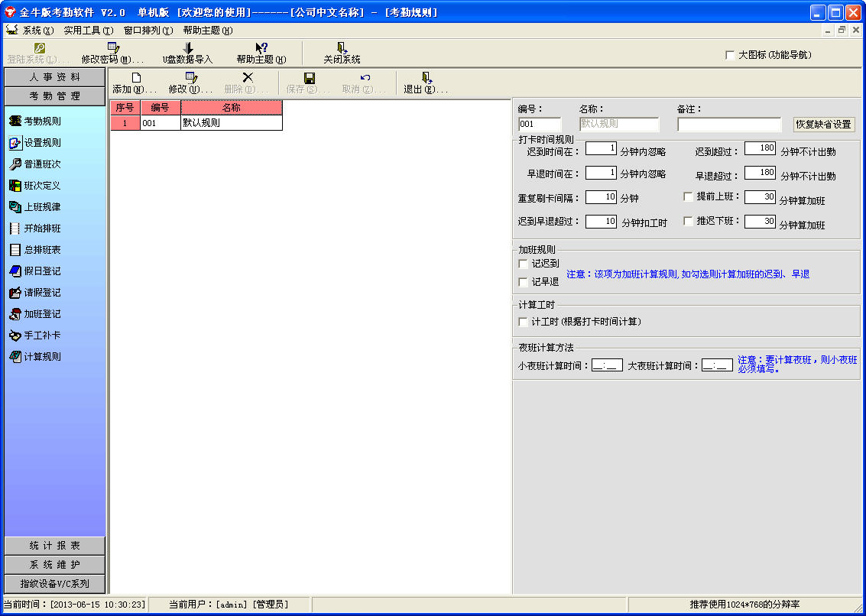This screenshot has height=616, width=866.
Task: Enable the 大图标 (功能导航) checkbox
Action: click(730, 55)
